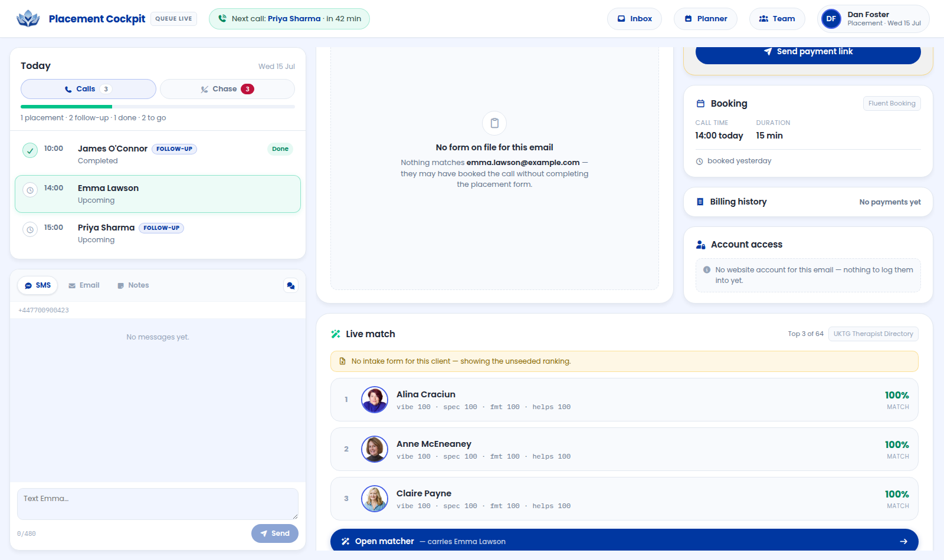The height and width of the screenshot is (560, 944).
Task: Click Send payment link button
Action: 808,52
